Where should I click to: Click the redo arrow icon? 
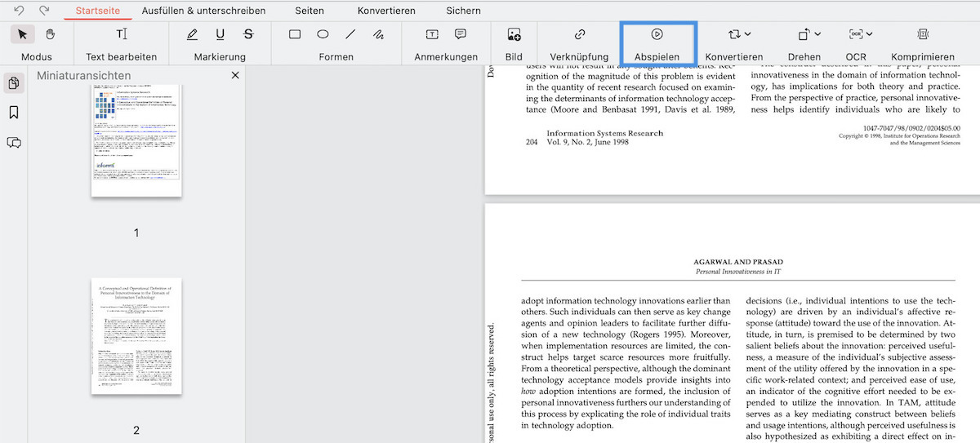pyautogui.click(x=44, y=11)
